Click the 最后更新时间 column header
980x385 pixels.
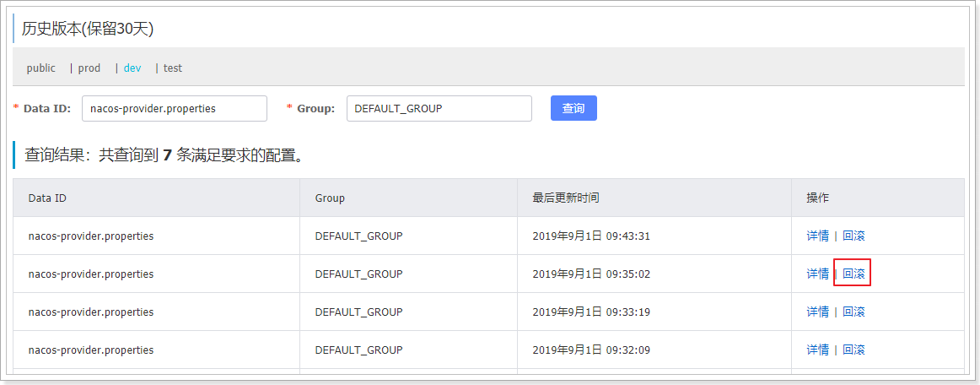click(565, 198)
